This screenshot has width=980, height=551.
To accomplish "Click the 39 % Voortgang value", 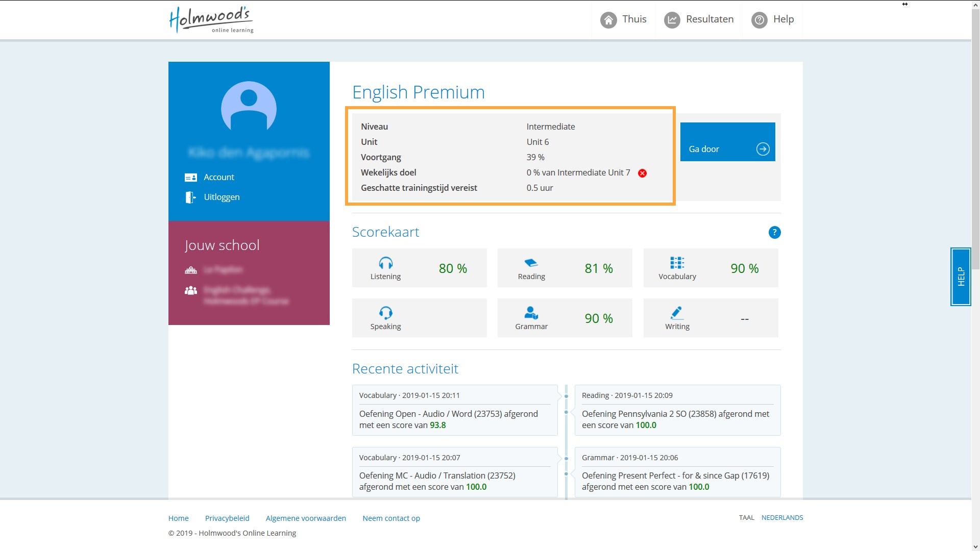I will [535, 157].
